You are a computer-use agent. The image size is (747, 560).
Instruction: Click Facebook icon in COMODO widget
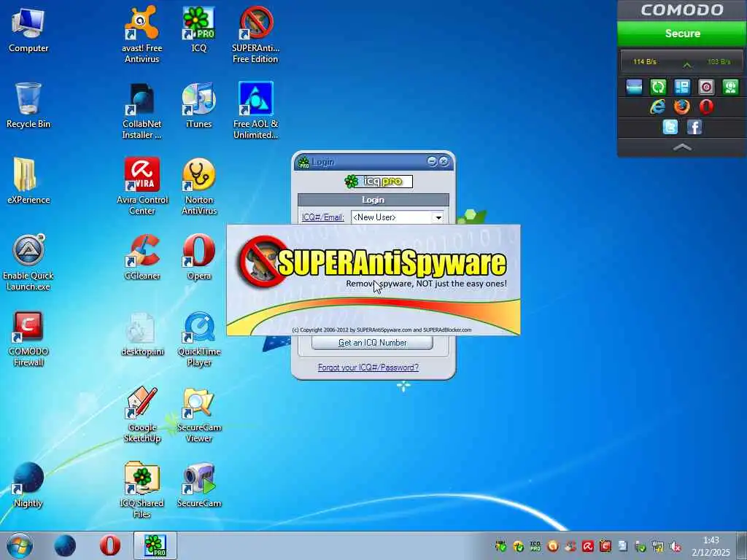click(x=694, y=127)
